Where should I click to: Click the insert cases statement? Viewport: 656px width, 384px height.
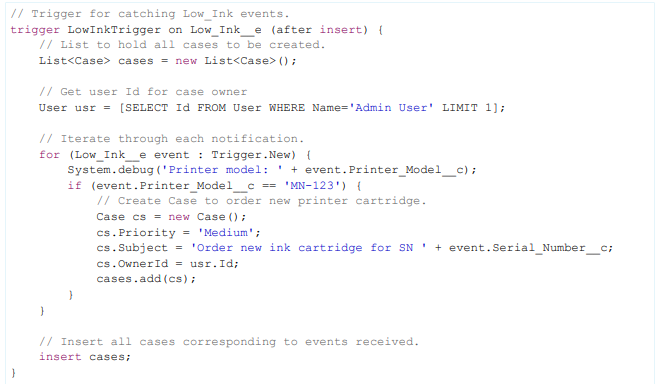(x=85, y=357)
